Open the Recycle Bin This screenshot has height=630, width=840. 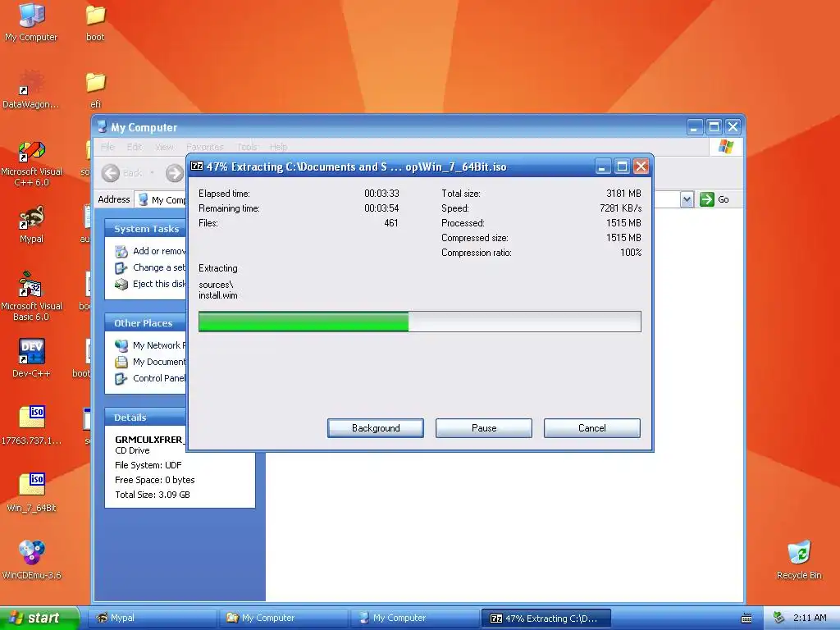point(799,559)
